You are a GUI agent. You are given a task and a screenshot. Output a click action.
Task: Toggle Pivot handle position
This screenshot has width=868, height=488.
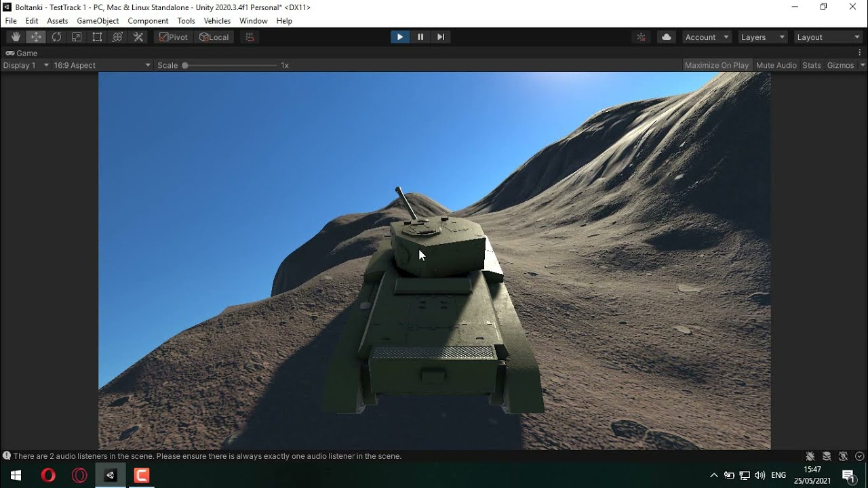tap(174, 37)
